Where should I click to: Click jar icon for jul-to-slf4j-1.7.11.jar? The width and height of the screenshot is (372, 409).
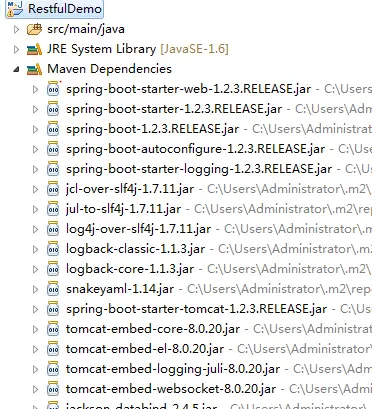53,209
